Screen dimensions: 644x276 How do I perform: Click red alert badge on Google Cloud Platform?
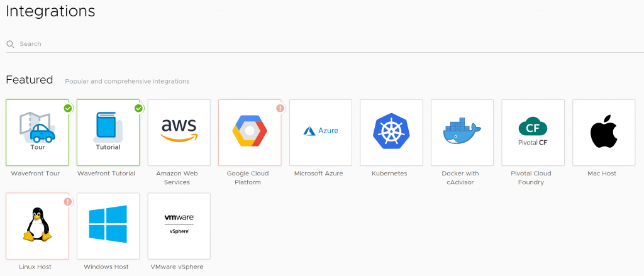click(x=280, y=108)
